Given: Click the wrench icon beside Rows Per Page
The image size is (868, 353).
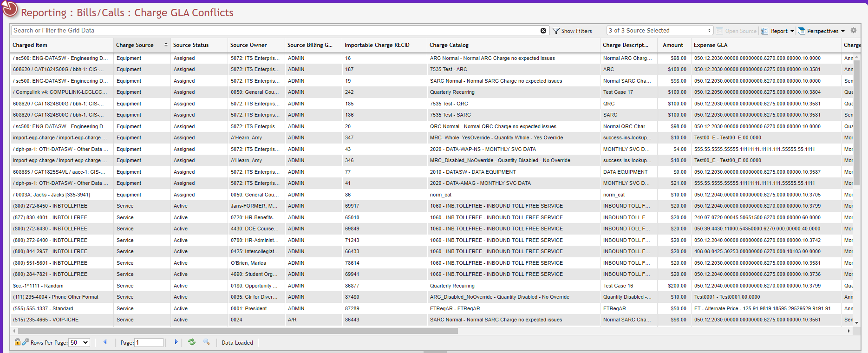Looking at the screenshot, I should pyautogui.click(x=26, y=342).
